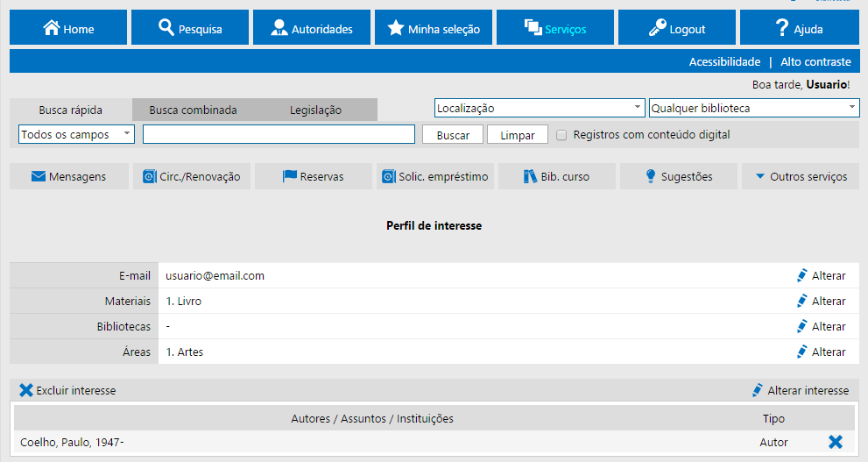The height and width of the screenshot is (462, 868).
Task: Click the Serviços label
Action: 565,29
